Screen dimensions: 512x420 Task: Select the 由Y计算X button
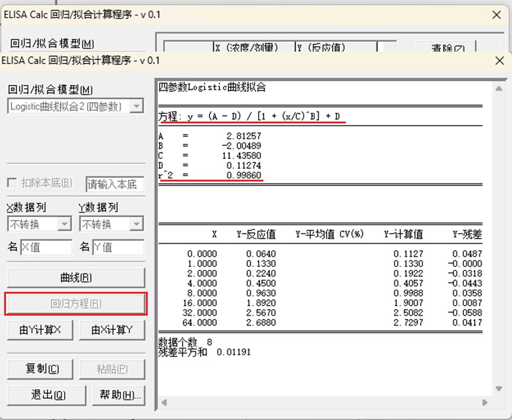pos(40,330)
